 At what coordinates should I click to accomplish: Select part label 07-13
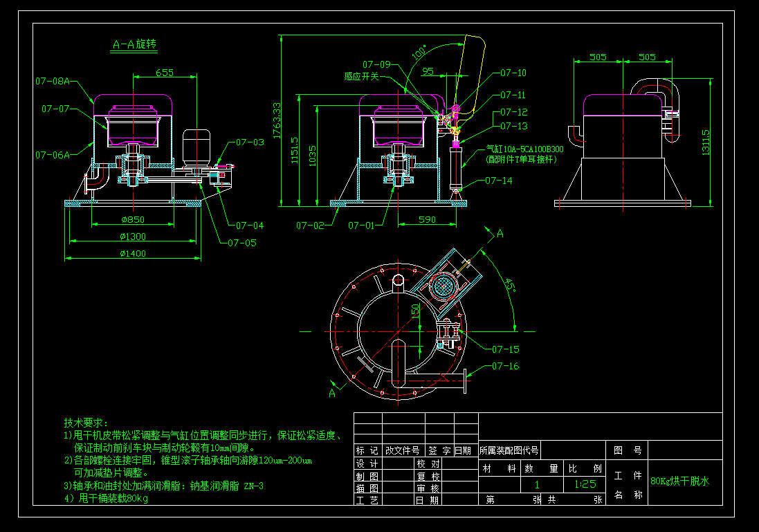(513, 127)
